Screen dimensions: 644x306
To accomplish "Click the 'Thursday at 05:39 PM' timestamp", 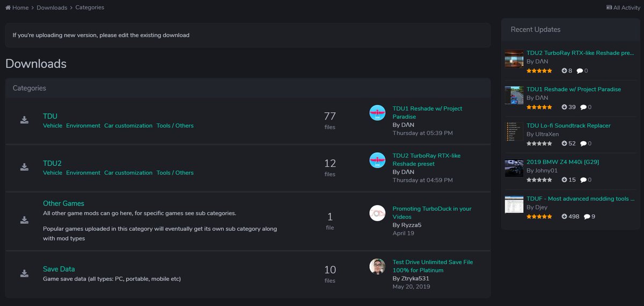I will [x=422, y=133].
